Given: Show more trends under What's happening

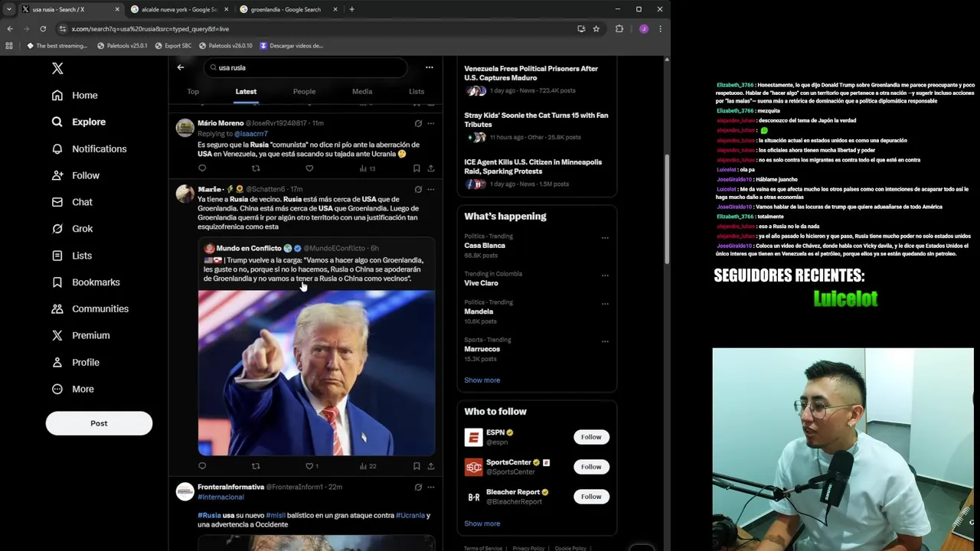Looking at the screenshot, I should pyautogui.click(x=482, y=380).
